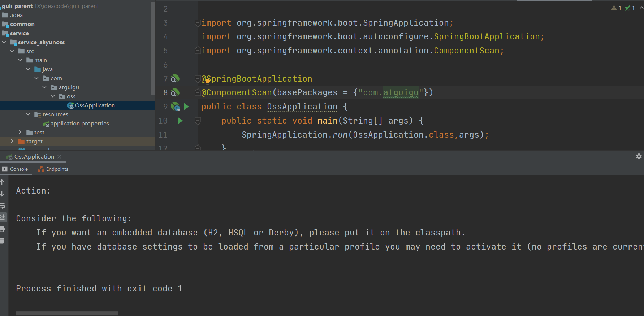The height and width of the screenshot is (316, 644).
Task: Collapse the com package
Action: tap(36, 78)
